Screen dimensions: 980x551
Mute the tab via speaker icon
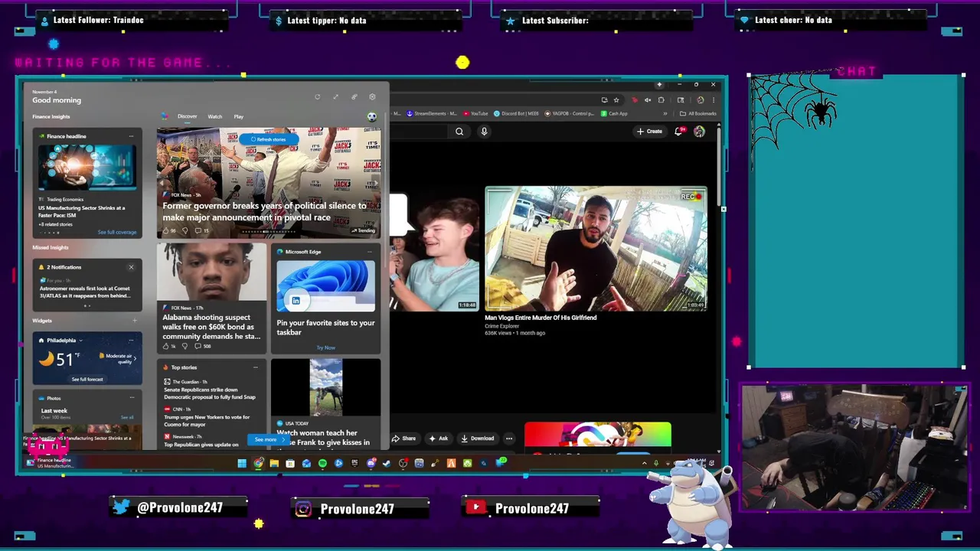coord(648,99)
